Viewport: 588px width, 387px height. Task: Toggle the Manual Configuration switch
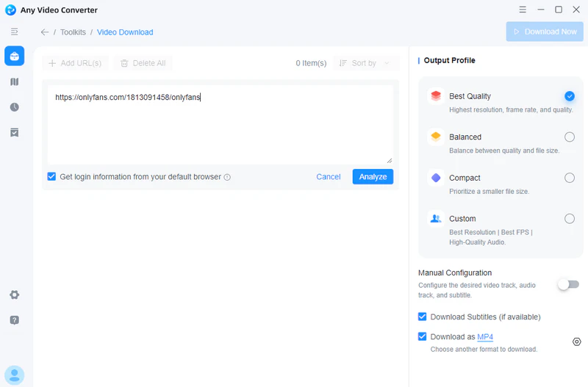(568, 285)
